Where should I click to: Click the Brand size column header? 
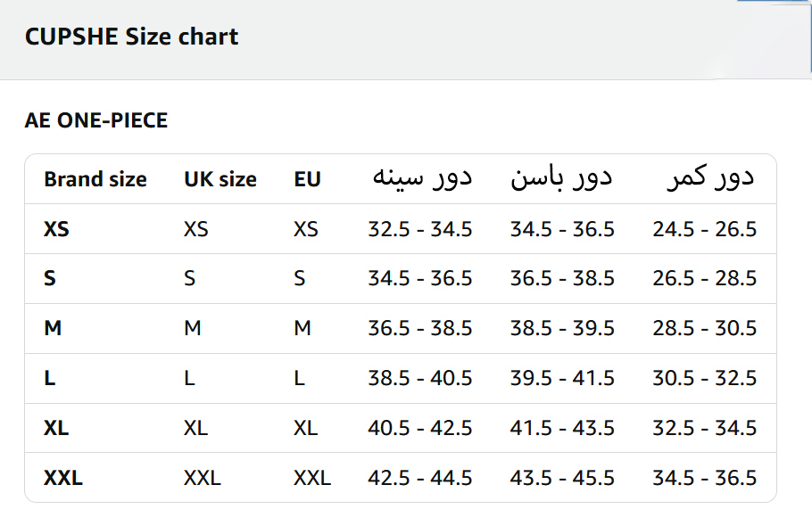[x=95, y=179]
